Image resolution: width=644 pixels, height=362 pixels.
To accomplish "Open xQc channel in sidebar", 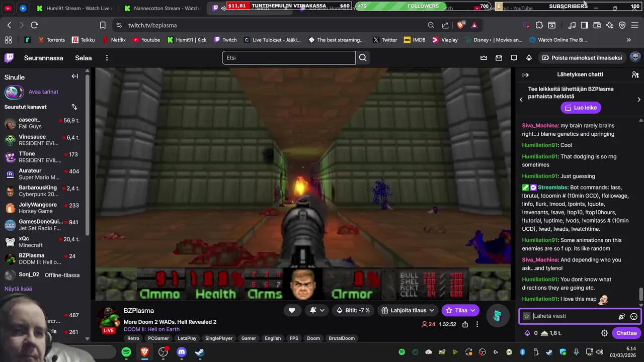I will (x=42, y=242).
